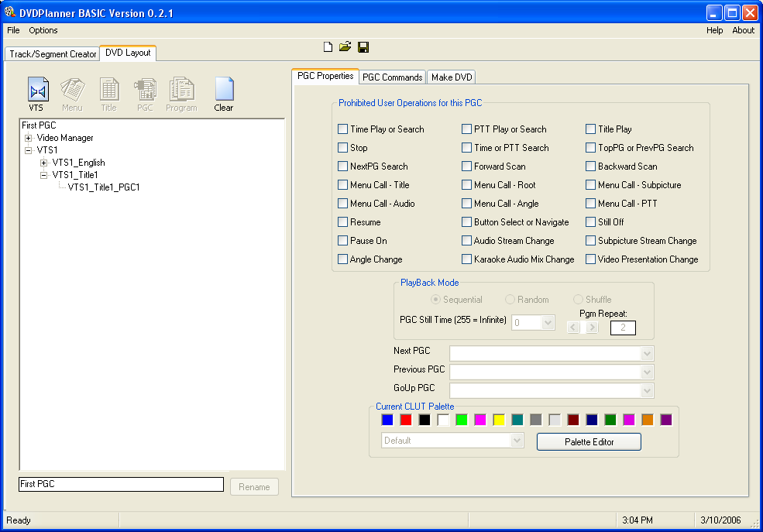Click the Palette Editor button
The width and height of the screenshot is (763, 532).
pyautogui.click(x=589, y=441)
